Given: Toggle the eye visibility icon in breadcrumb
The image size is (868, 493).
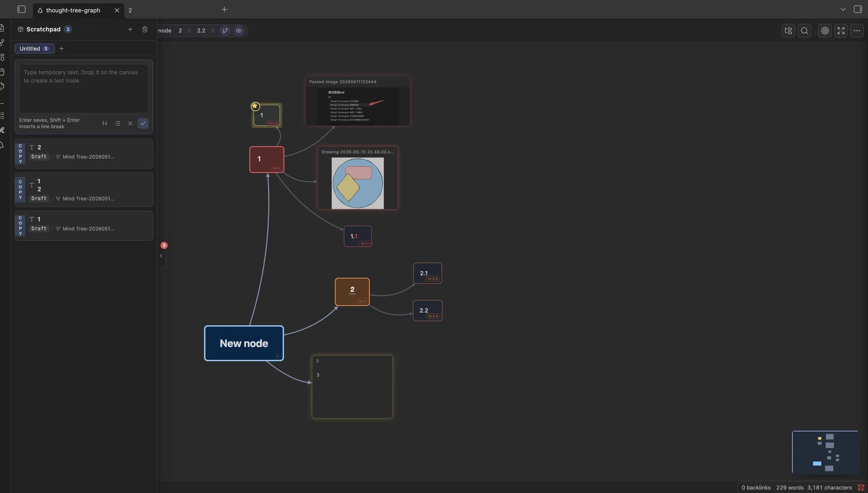Looking at the screenshot, I should click(239, 30).
